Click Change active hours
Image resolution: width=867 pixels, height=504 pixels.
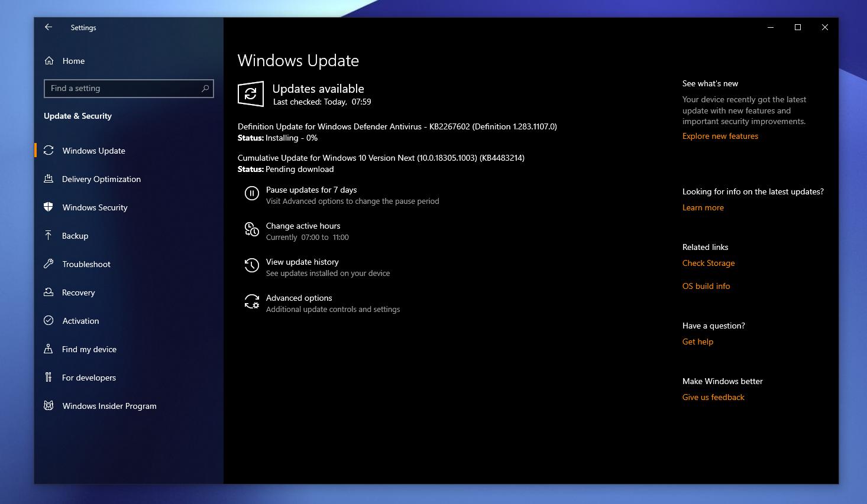click(x=303, y=226)
